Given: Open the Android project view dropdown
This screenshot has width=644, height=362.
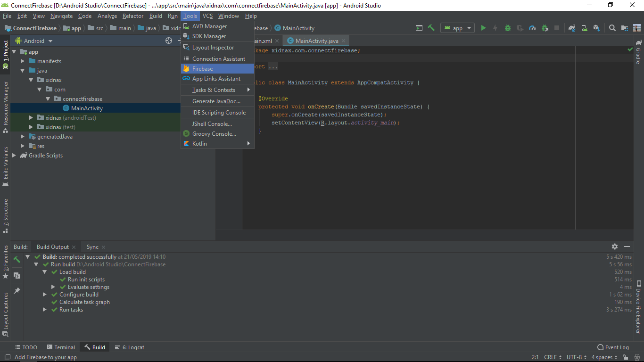Looking at the screenshot, I should pos(34,41).
